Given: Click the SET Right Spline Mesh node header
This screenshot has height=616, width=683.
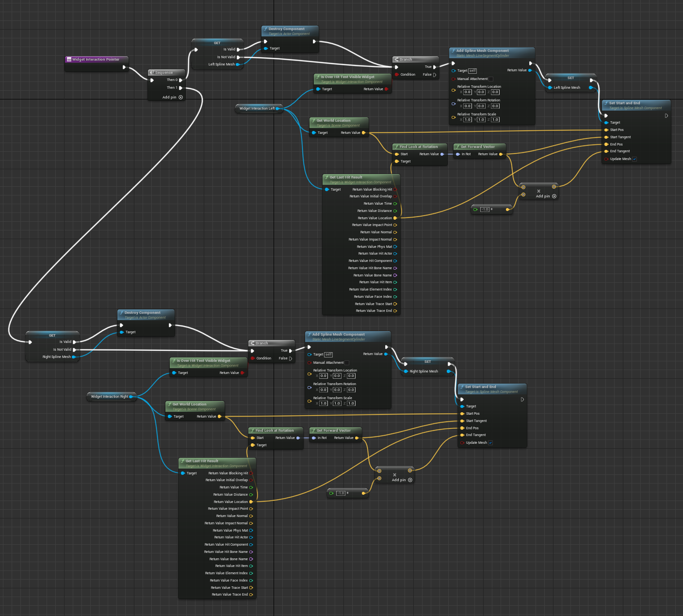Looking at the screenshot, I should click(427, 361).
